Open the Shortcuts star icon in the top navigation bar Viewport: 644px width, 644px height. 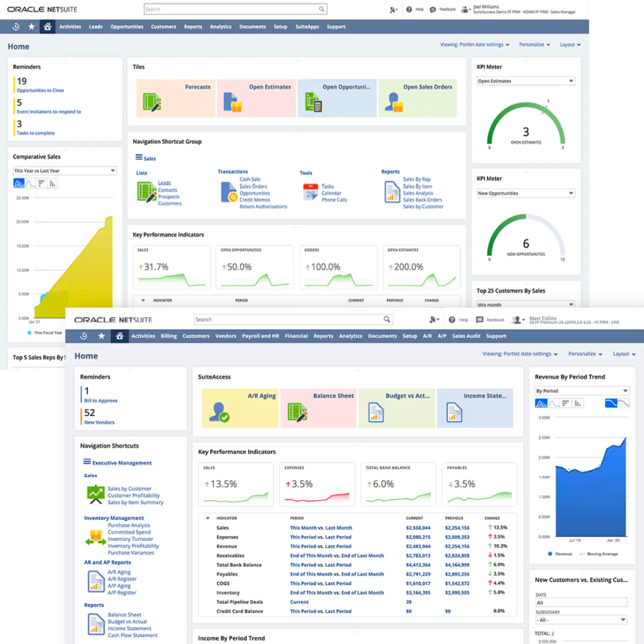click(x=31, y=27)
